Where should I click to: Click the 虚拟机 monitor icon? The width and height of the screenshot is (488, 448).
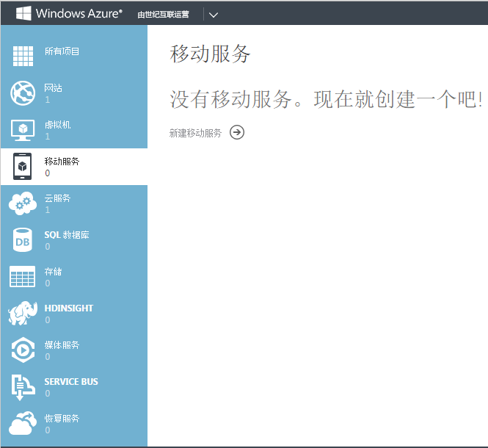23,130
